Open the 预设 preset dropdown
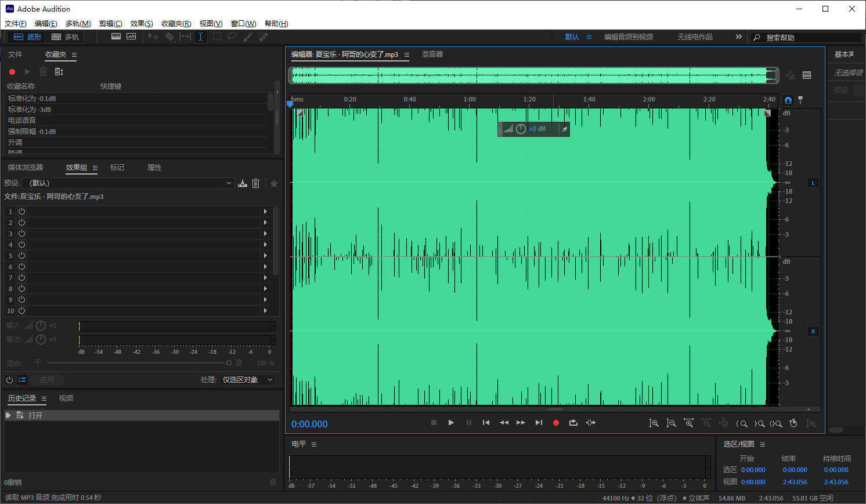This screenshot has width=866, height=504. [x=130, y=183]
